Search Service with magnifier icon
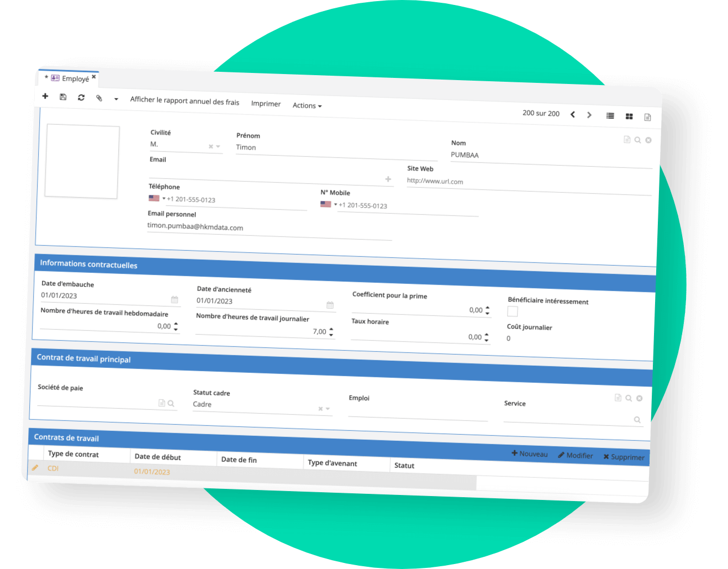The image size is (728, 569). click(x=637, y=420)
